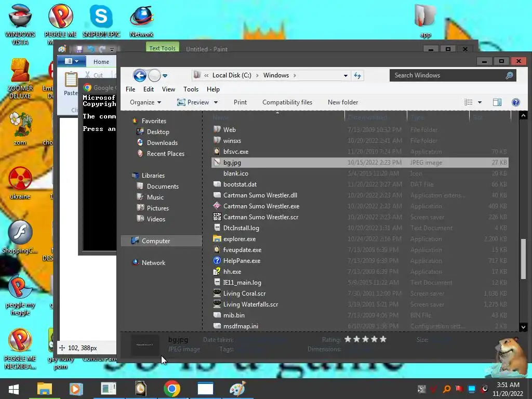Click scroll up arrow in file list
This screenshot has height=399, width=532.
tap(523, 115)
